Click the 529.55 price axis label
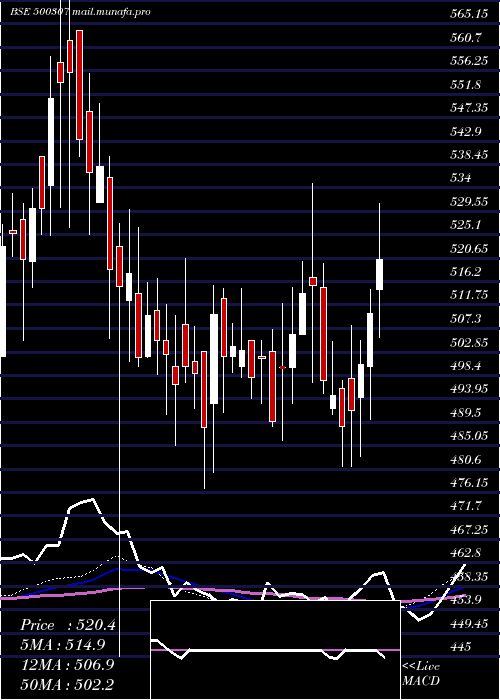This screenshot has width=500, height=700. pos(468,202)
